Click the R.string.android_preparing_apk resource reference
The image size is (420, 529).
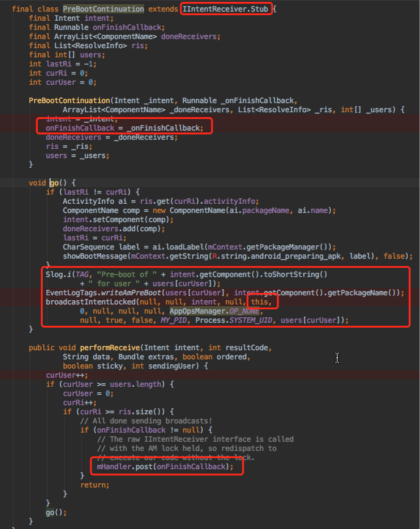click(276, 256)
